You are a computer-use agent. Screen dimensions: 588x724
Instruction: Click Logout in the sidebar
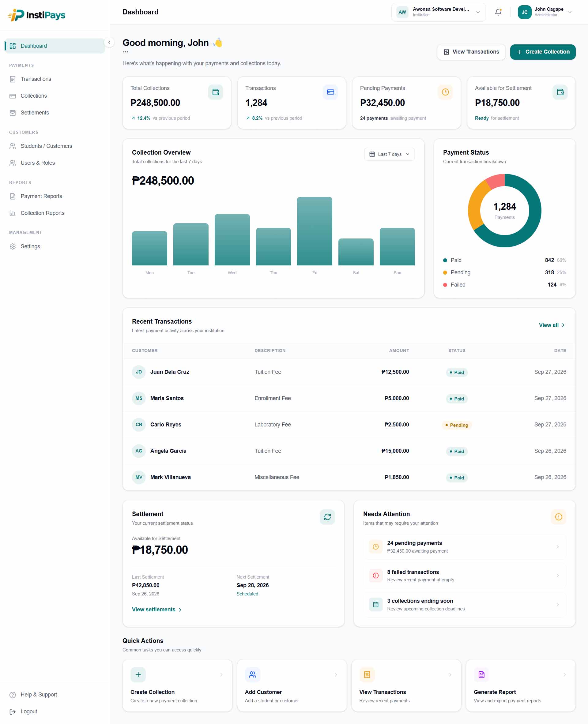(x=55, y=711)
